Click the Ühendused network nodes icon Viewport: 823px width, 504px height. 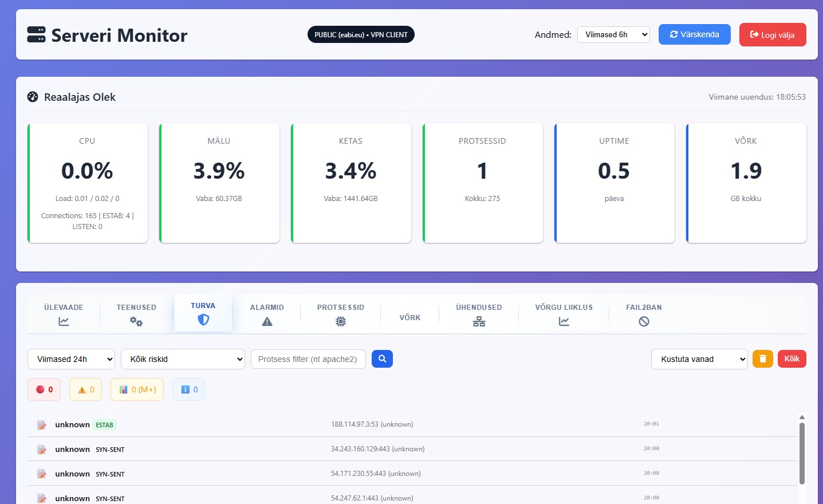point(479,321)
